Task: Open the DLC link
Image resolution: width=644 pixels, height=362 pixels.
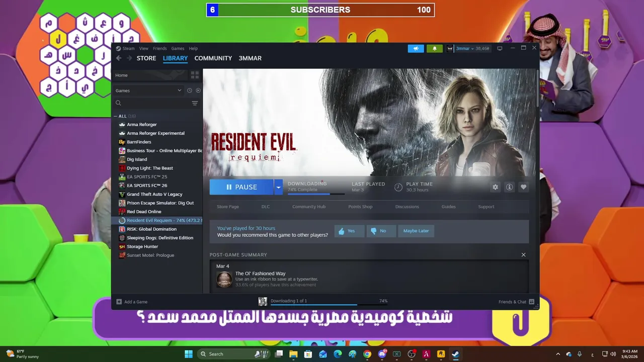Action: 266,207
